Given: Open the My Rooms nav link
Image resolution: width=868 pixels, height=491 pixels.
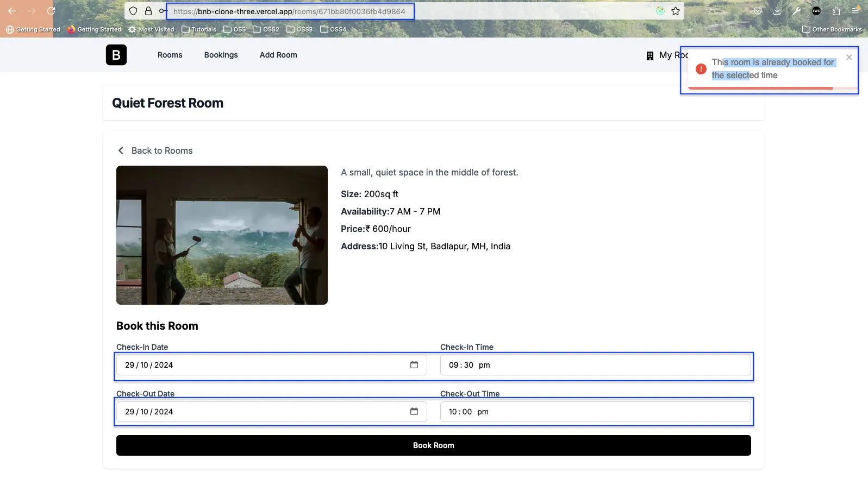Looking at the screenshot, I should tap(667, 55).
